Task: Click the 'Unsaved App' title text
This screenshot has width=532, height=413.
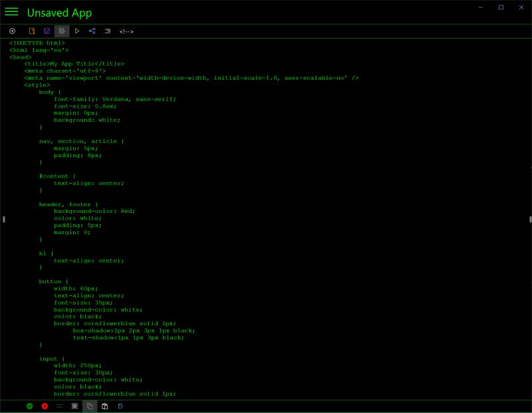Action: 59,13
